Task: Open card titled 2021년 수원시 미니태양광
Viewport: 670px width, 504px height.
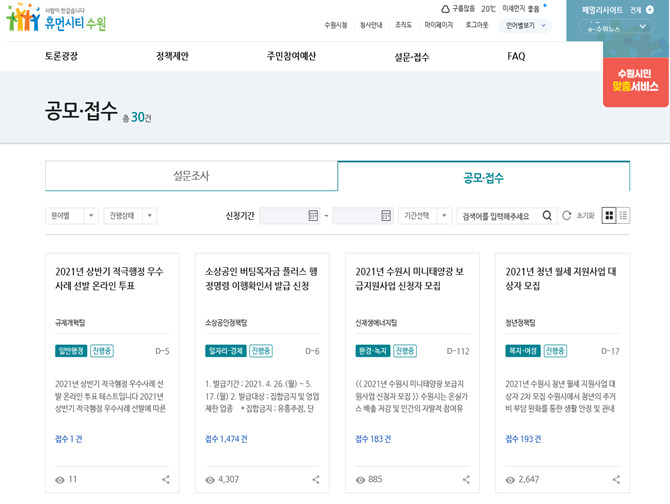Action: (x=409, y=278)
